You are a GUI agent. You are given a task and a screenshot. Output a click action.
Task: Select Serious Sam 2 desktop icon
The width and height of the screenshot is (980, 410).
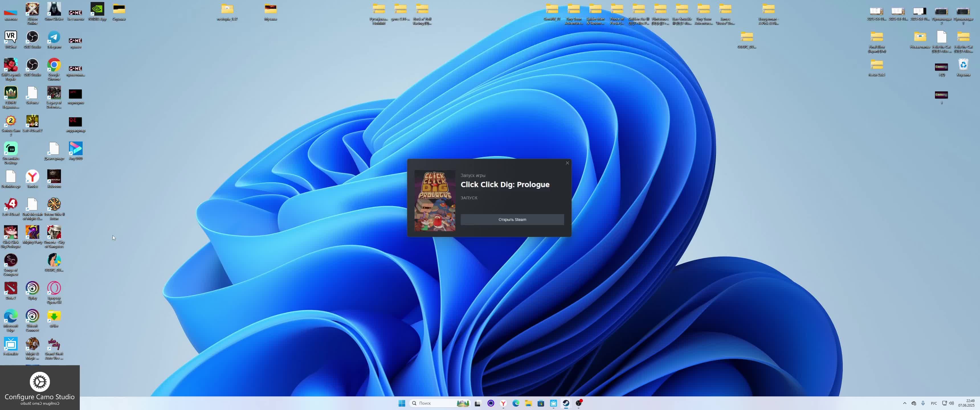coord(11,126)
